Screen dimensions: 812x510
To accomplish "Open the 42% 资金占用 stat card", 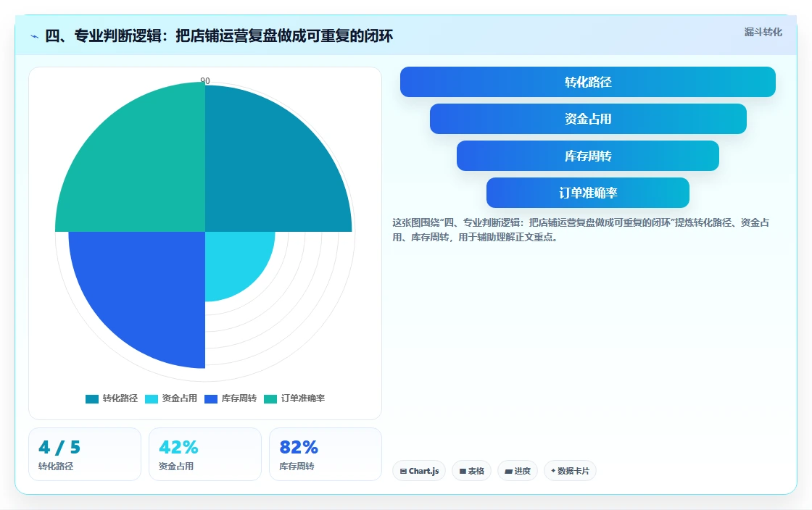I will tap(205, 454).
